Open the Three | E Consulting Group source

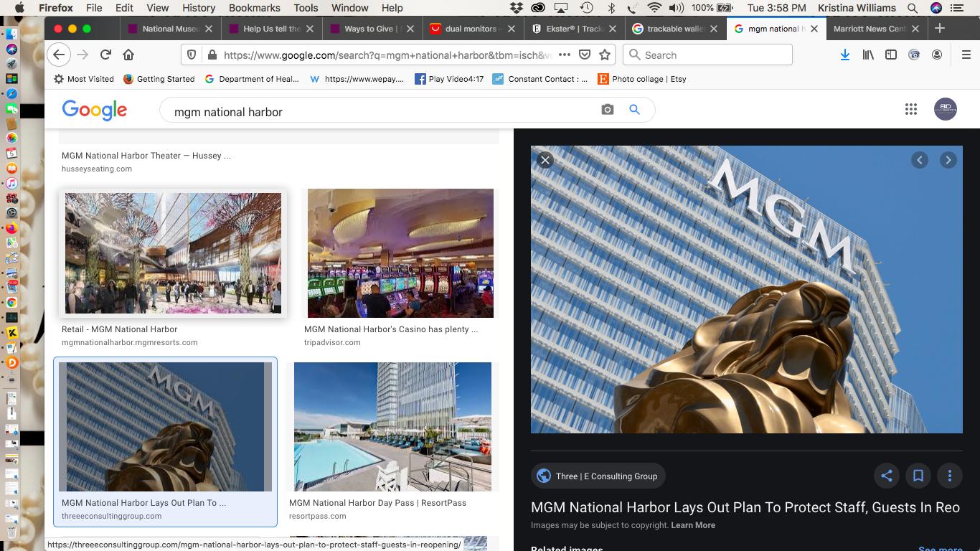coord(598,476)
